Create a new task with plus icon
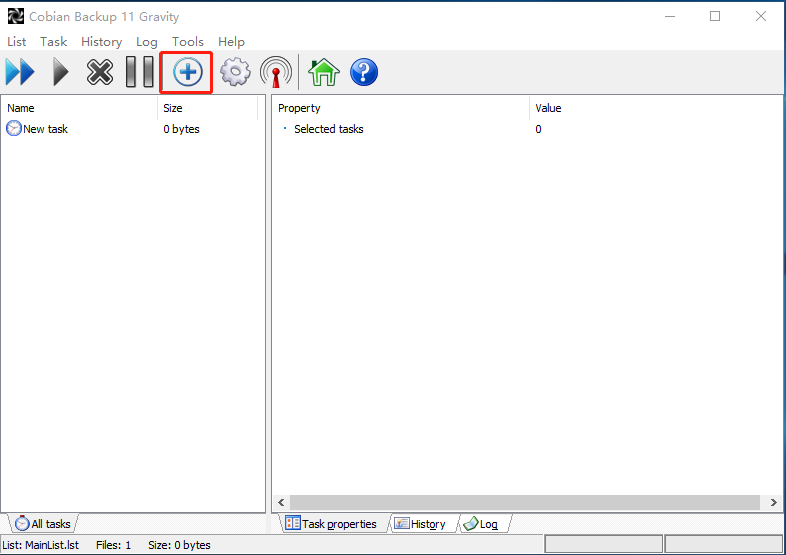 [x=187, y=72]
